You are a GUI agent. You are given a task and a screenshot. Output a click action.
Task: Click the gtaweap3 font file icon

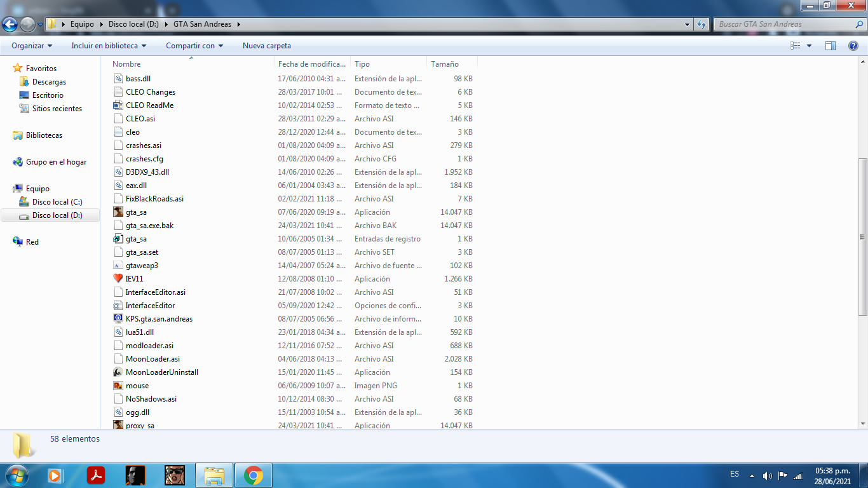(118, 266)
